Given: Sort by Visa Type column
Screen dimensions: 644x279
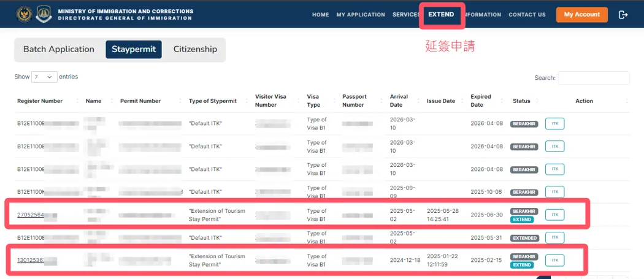Looking at the screenshot, I should (x=313, y=101).
